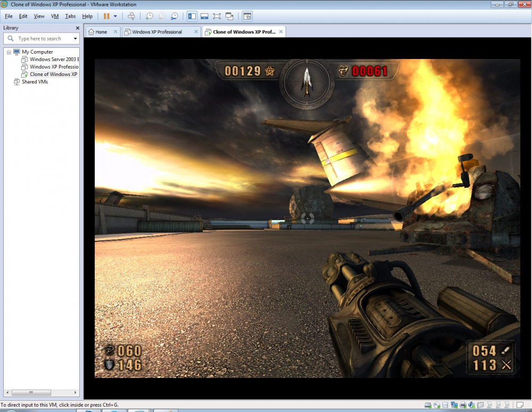Close the Home tab
This screenshot has width=532, height=412.
tap(115, 32)
